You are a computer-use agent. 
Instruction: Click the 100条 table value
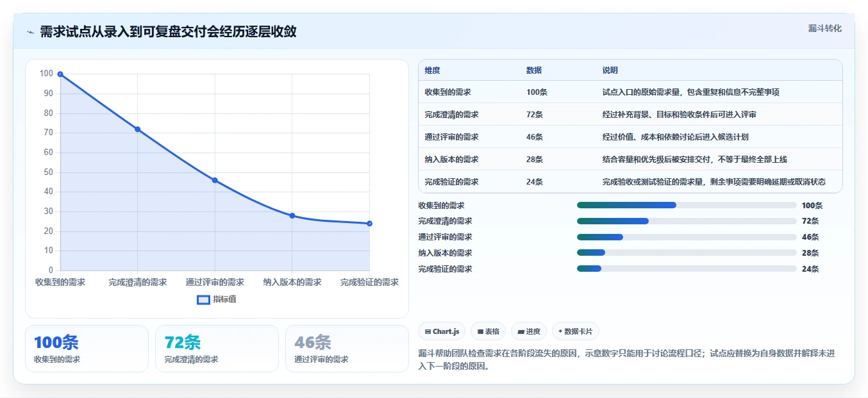(537, 92)
